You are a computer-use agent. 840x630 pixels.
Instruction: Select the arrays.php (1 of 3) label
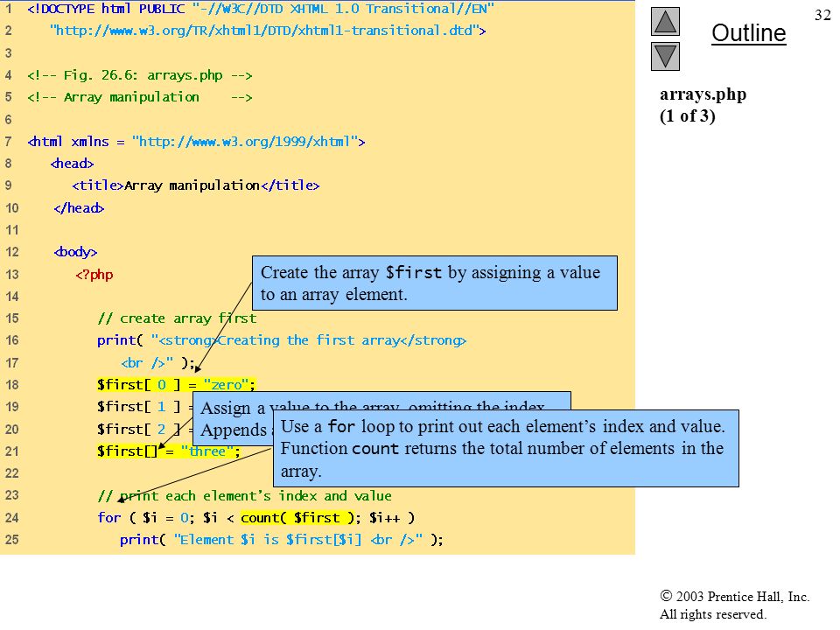(703, 105)
